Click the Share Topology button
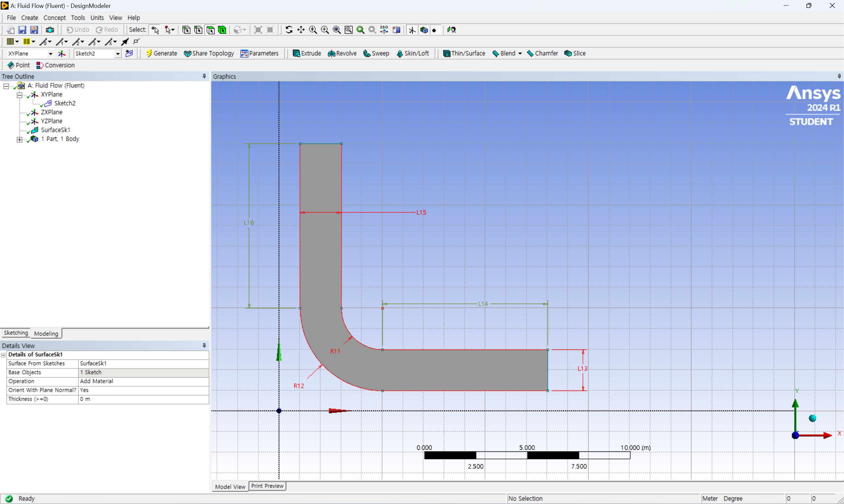The height and width of the screenshot is (504, 844). tap(209, 53)
